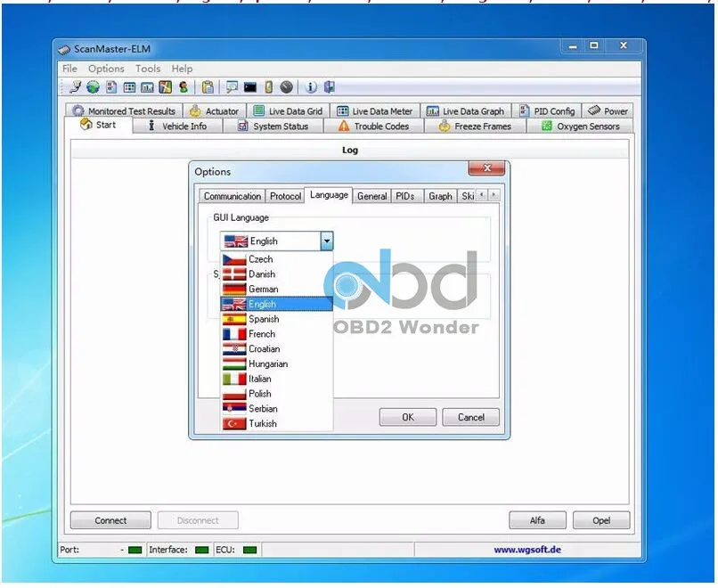This screenshot has height=588, width=718.
Task: Switch to the Live Data Meter tab
Action: click(x=374, y=110)
